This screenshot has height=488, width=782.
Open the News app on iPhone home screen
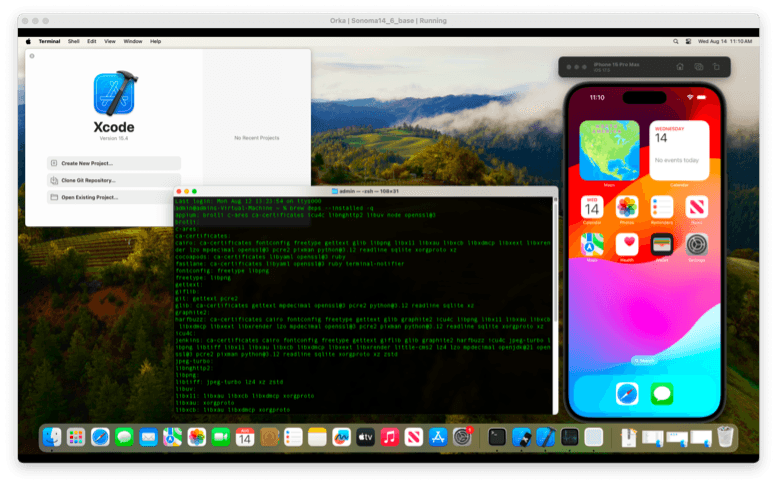(697, 207)
